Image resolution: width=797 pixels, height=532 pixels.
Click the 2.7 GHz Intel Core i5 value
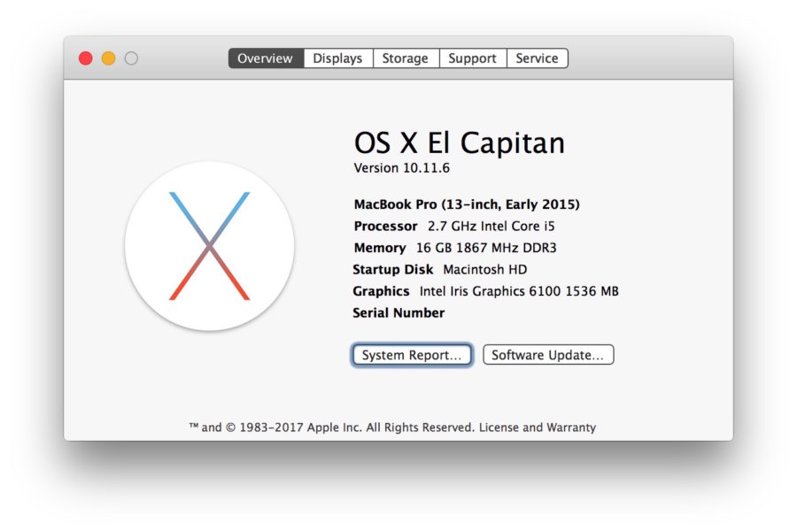[491, 226]
